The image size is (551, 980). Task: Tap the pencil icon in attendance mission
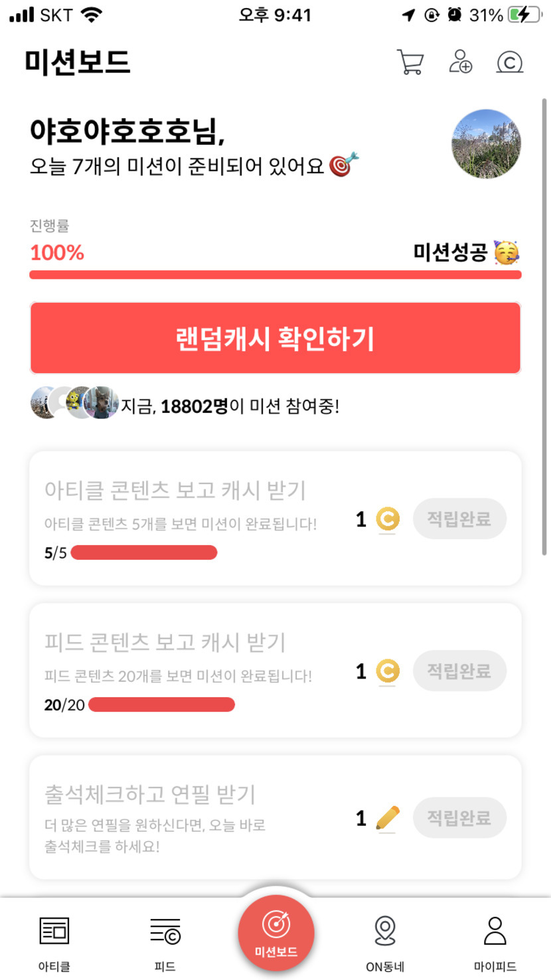tap(387, 818)
